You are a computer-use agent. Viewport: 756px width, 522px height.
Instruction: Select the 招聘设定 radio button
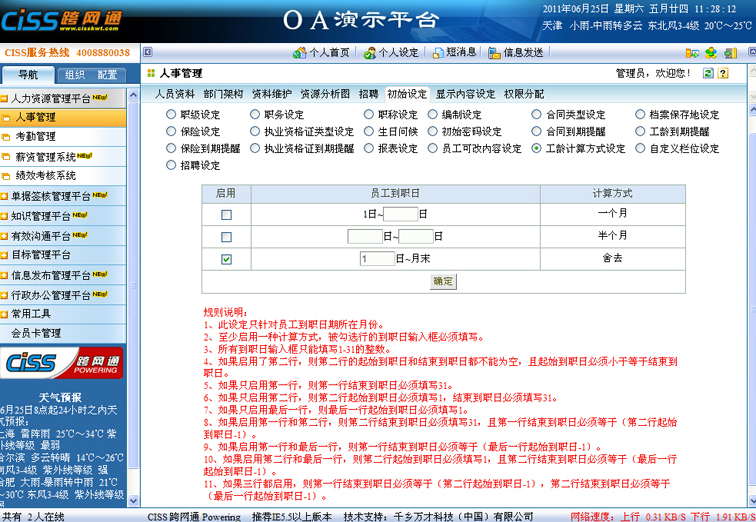[x=171, y=165]
